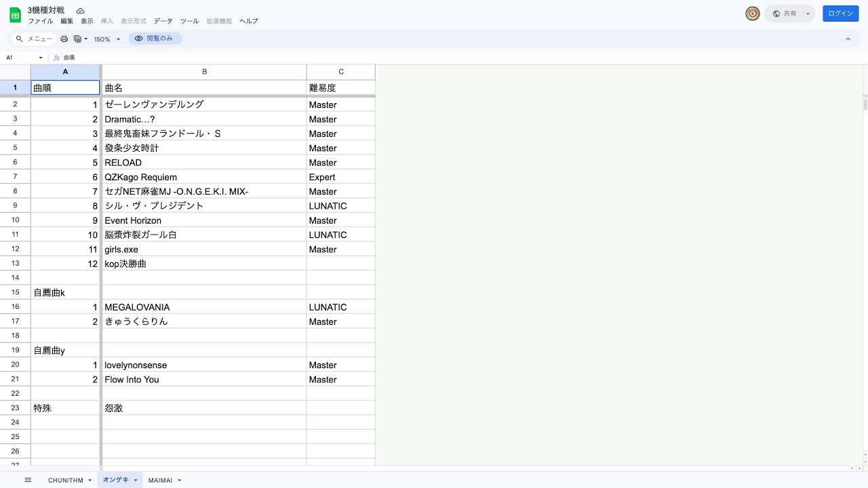Open the filter views dropdown arrow
868x488 pixels.
pyautogui.click(x=86, y=39)
